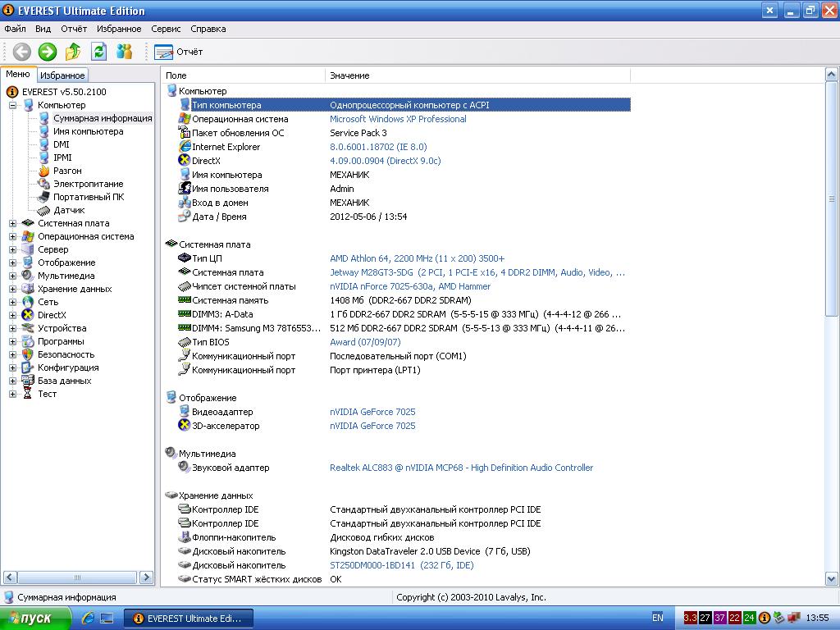Expand the Мультимедиа tree node

[x=12, y=276]
